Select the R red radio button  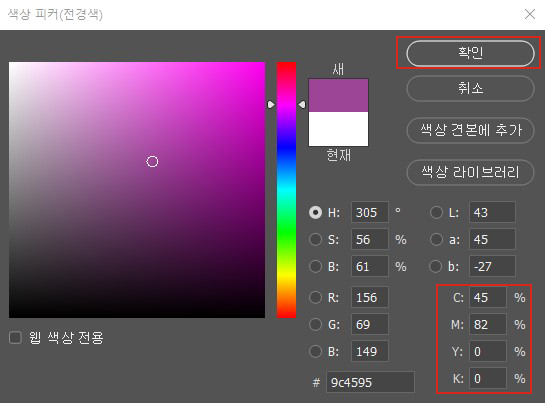(315, 297)
